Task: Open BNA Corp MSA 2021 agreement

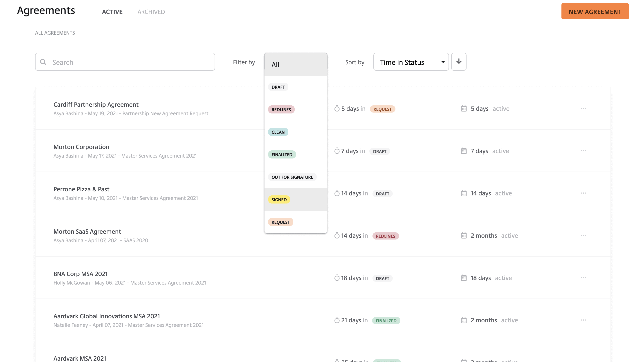Action: (81, 274)
